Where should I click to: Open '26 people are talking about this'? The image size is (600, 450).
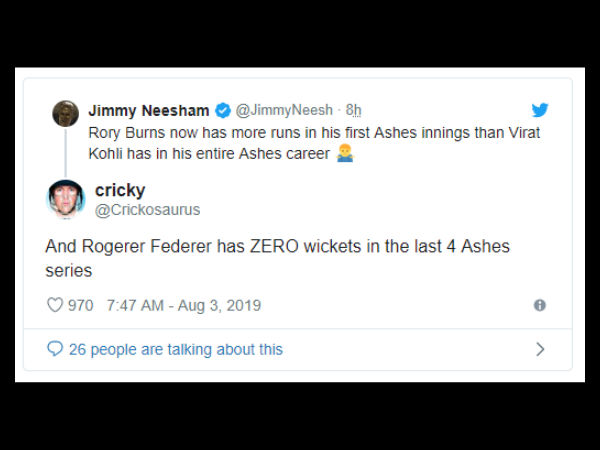[x=176, y=349]
